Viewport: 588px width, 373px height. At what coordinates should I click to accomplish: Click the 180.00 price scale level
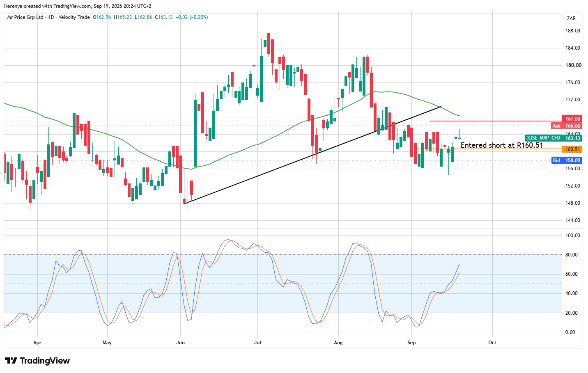573,65
